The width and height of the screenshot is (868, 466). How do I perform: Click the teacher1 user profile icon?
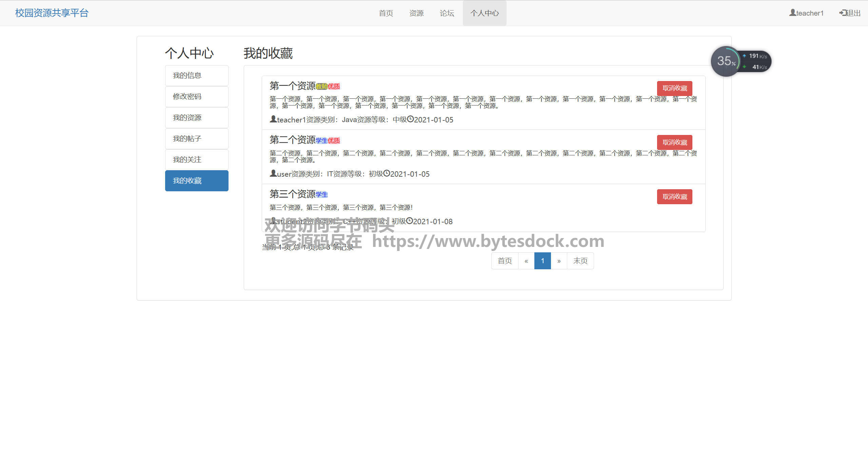(x=792, y=13)
